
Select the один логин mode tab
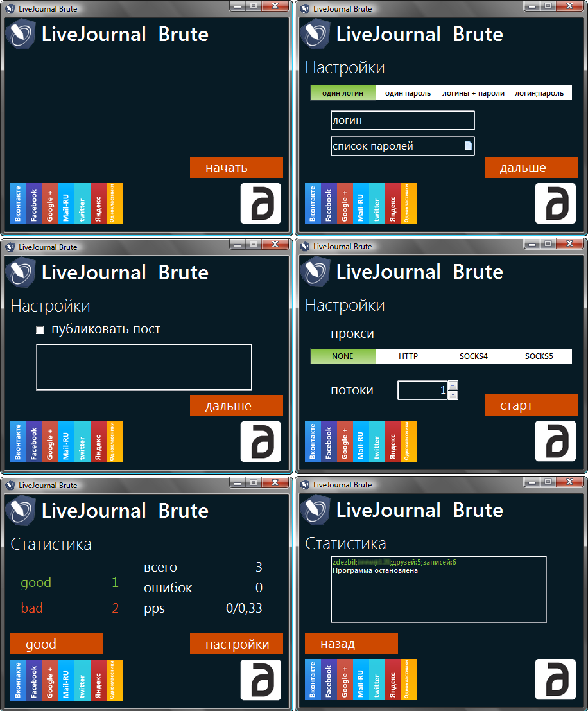pos(343,93)
